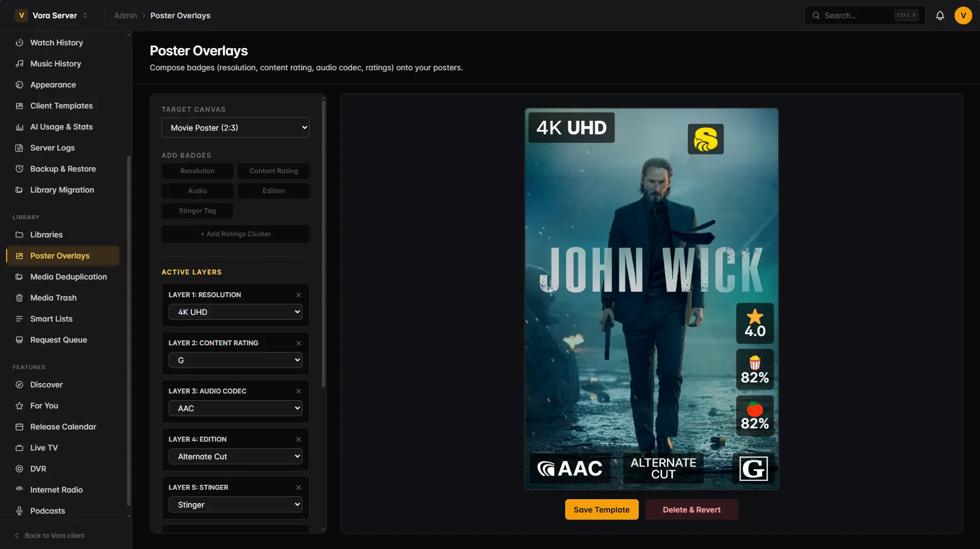The width and height of the screenshot is (980, 549).
Task: Open the 4K UHD resolution dropdown
Action: point(236,312)
